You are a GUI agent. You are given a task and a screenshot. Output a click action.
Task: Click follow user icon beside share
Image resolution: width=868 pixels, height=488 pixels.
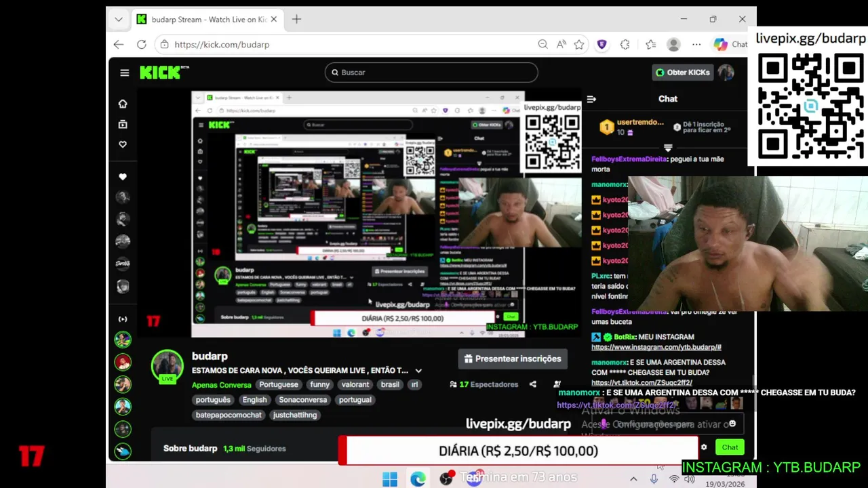tap(557, 384)
